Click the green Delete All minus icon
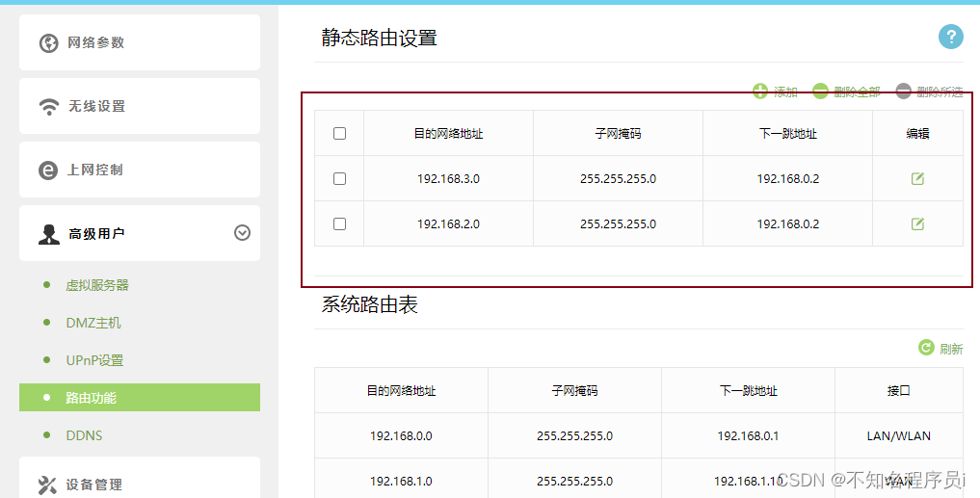 [820, 92]
